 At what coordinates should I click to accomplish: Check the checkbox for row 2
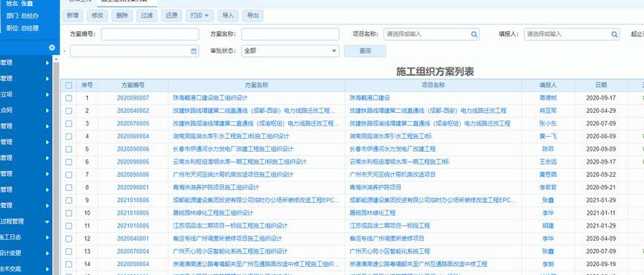tap(68, 111)
